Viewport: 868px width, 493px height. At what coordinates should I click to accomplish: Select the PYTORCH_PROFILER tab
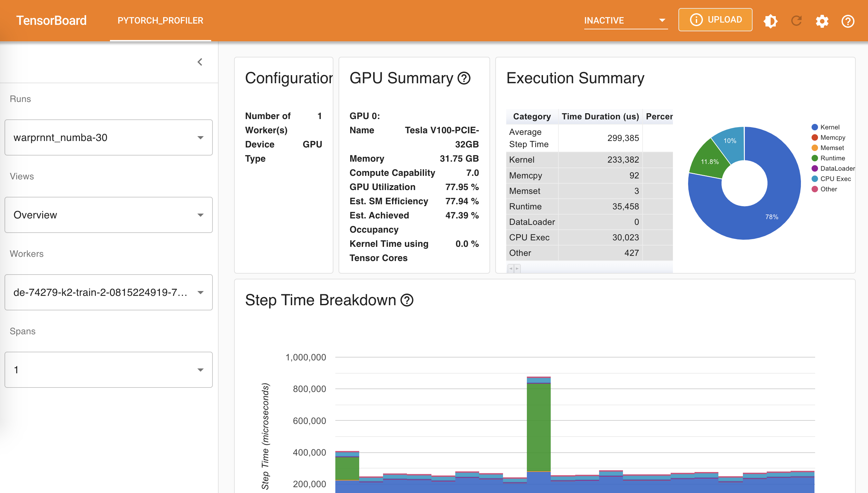pos(160,20)
